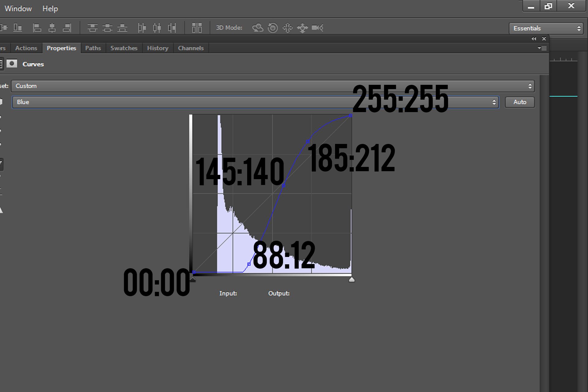This screenshot has height=392, width=588.
Task: Select the 3D Pan mode icon
Action: (288, 28)
